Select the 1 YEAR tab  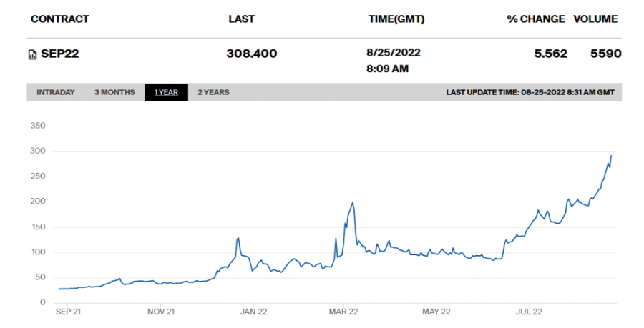pyautogui.click(x=166, y=92)
